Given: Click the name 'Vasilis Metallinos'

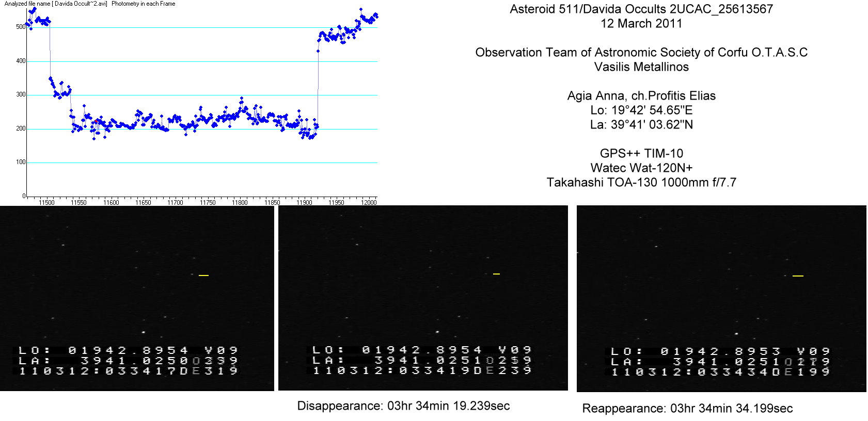Looking at the screenshot, I should pos(641,67).
